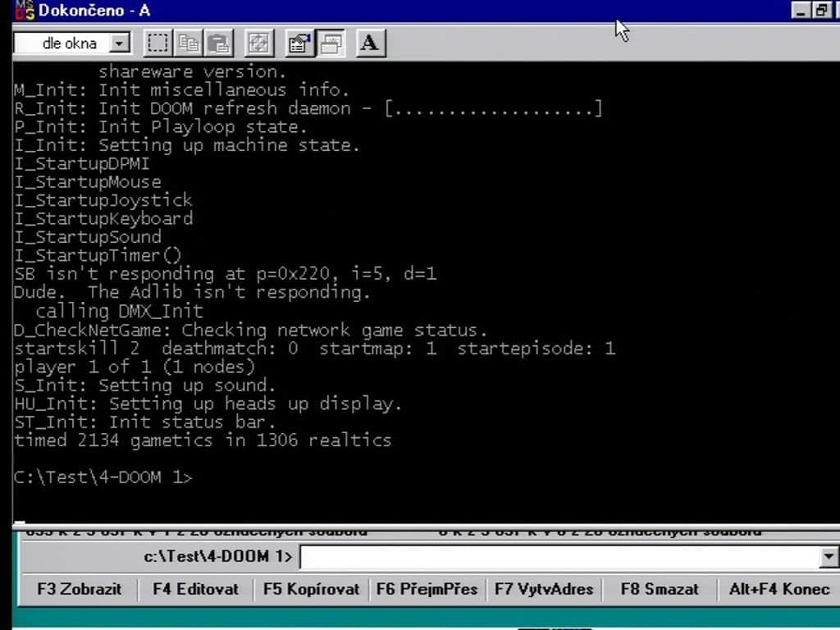
Task: Open the command line history dropdown arrow
Action: tap(829, 557)
